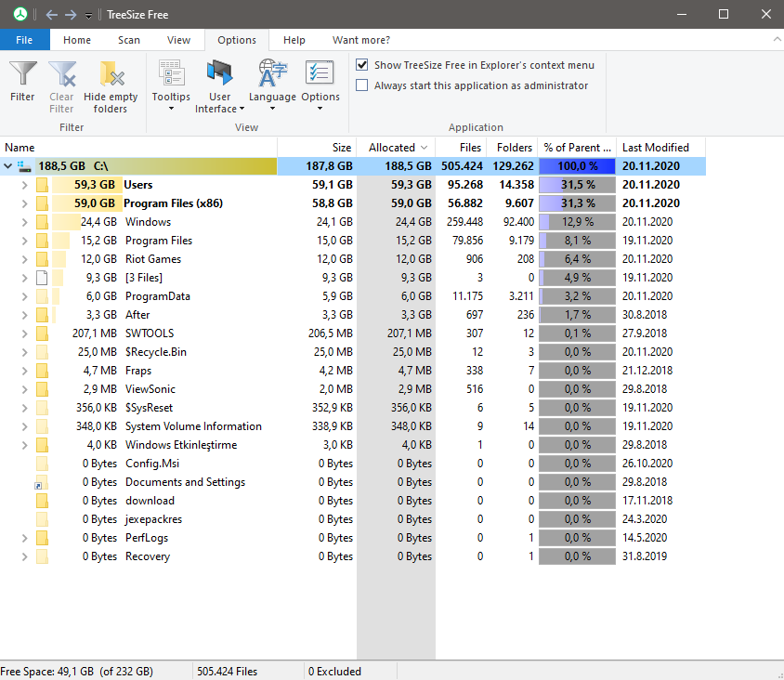This screenshot has height=680, width=784.
Task: Click the Riot Games folder icon
Action: 42,259
